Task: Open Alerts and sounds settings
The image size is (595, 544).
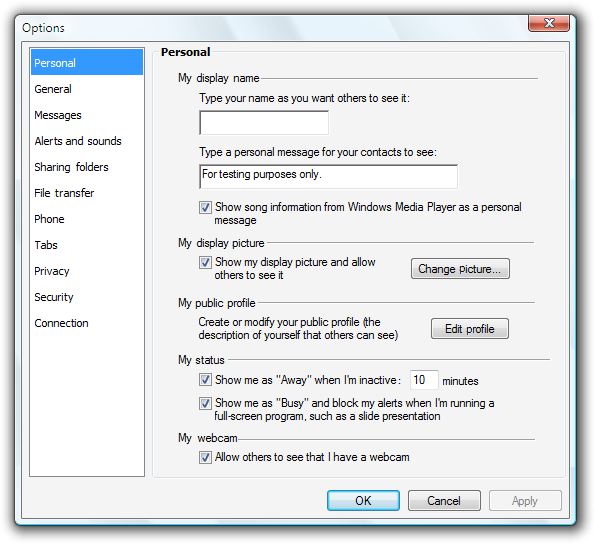Action: coord(87,141)
